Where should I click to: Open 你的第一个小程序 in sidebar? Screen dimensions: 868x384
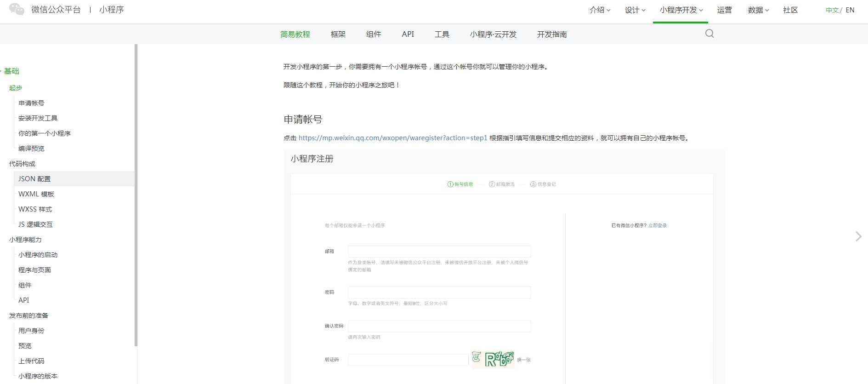(x=44, y=133)
